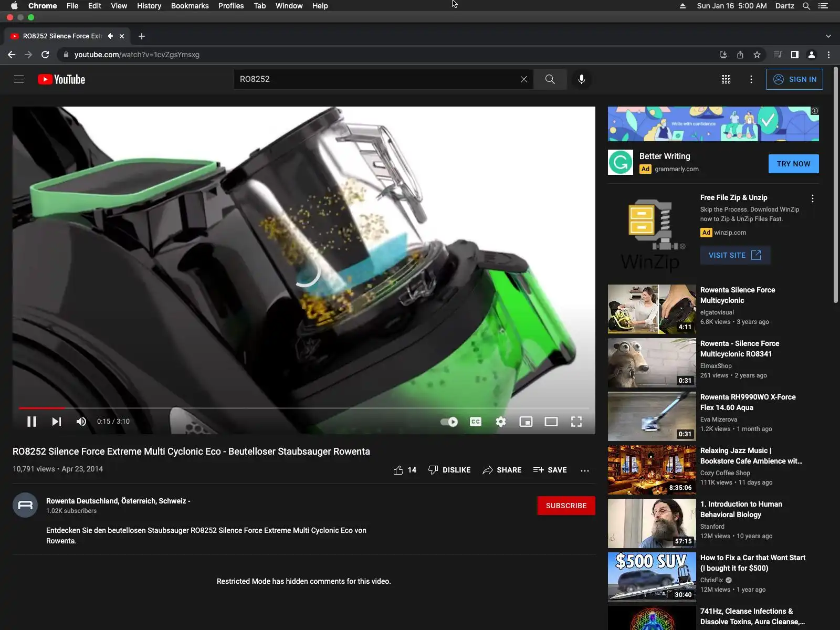This screenshot has height=630, width=840.
Task: Close the RO8252 Silence Force tab
Action: point(122,36)
